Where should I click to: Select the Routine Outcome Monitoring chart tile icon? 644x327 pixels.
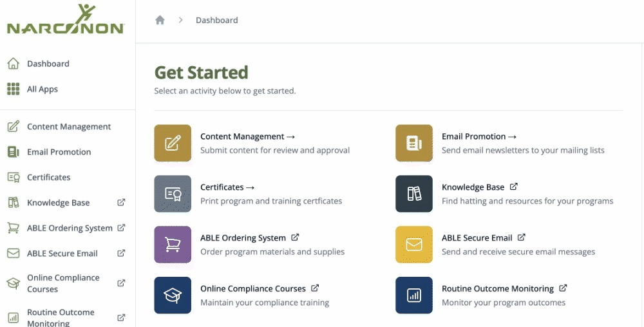click(413, 295)
